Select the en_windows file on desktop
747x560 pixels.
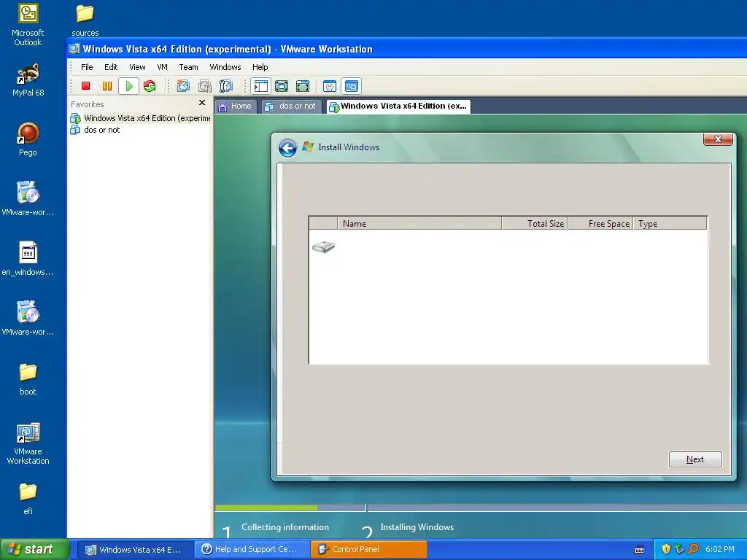pos(28,259)
